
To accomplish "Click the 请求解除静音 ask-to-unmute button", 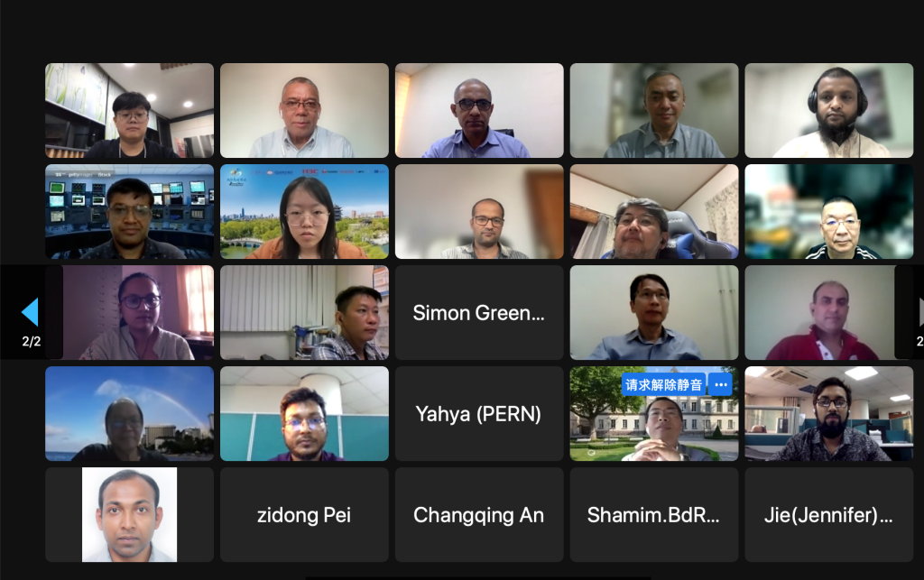I will [x=663, y=384].
